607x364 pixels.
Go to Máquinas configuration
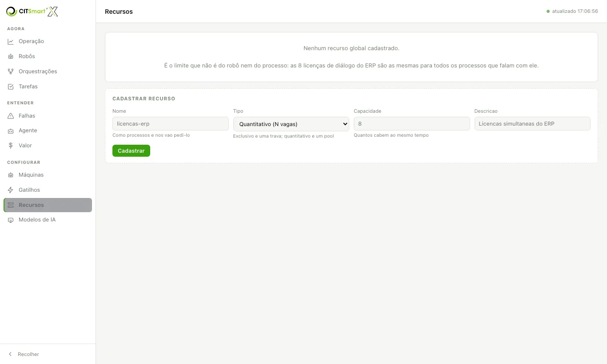click(x=48, y=175)
